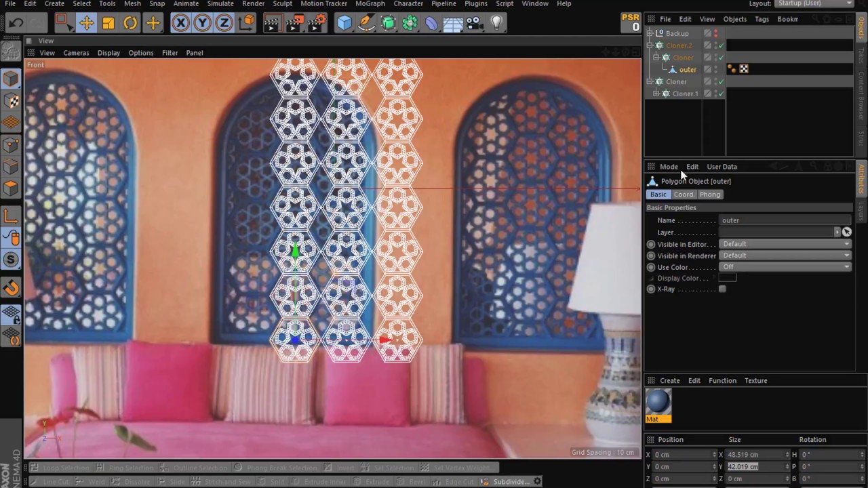Click the Display Color swatch
The image size is (868, 488).
pyautogui.click(x=727, y=278)
